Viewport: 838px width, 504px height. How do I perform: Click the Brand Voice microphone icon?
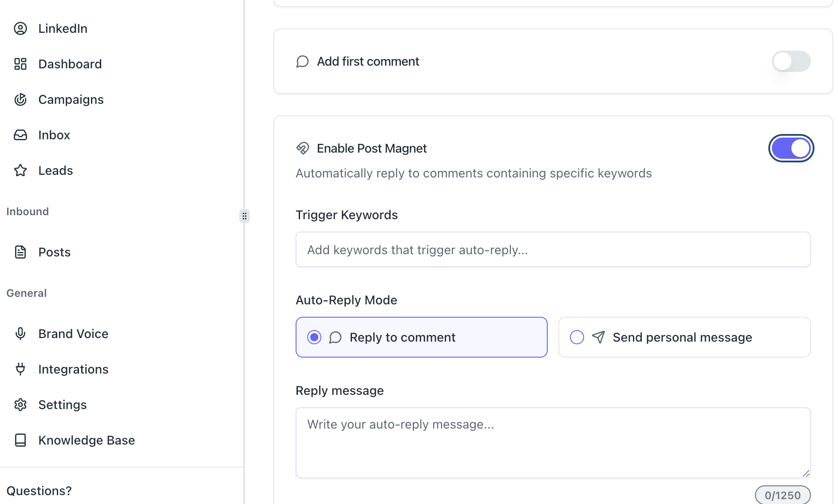click(x=20, y=334)
